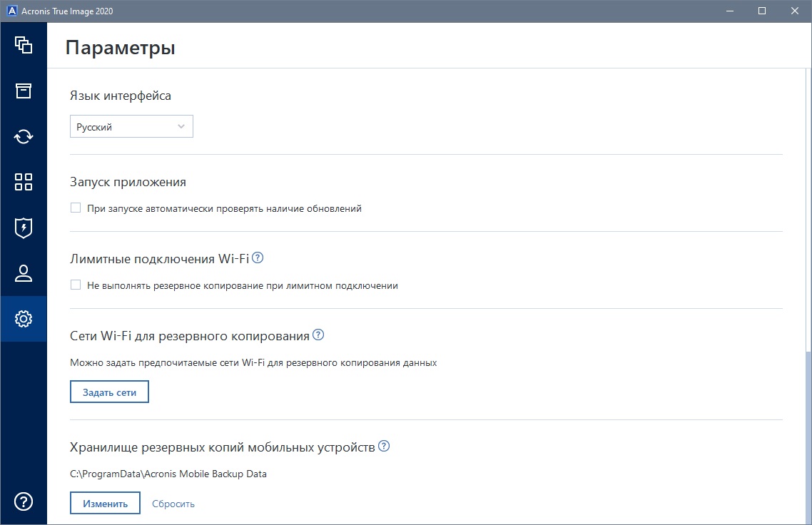This screenshot has width=812, height=525.
Task: Show help for Лимитные подключения Wi-Fi
Action: pyautogui.click(x=258, y=258)
